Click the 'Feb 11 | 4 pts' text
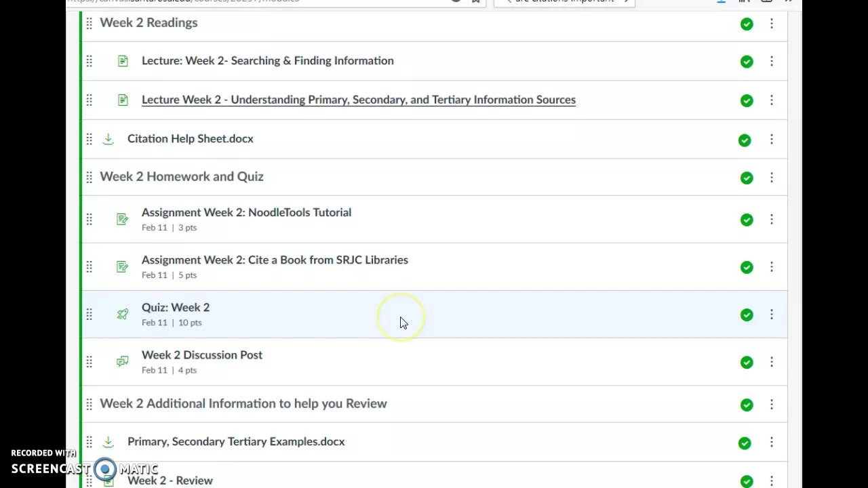Viewport: 868px width, 488px height. (x=169, y=370)
